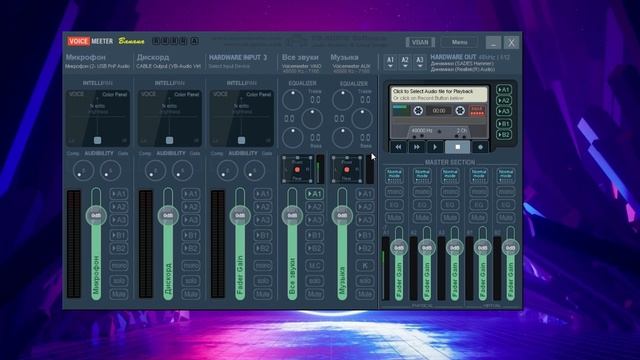
Task: Mute the master A1 bus
Action: pos(394,218)
